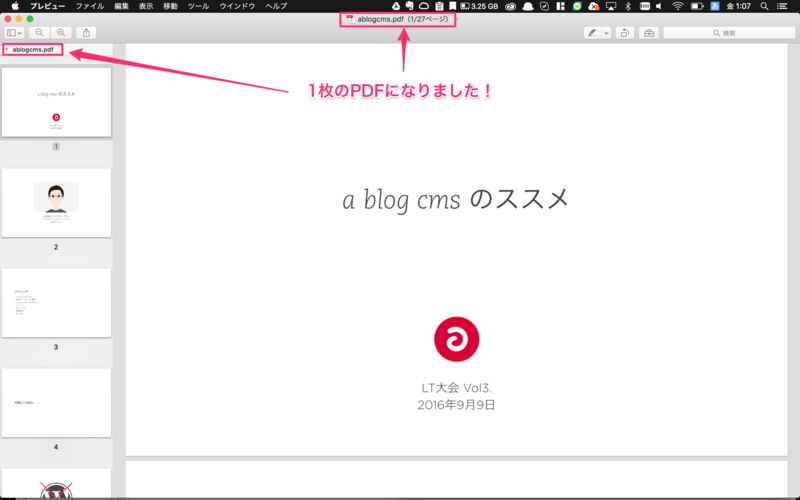Screen dimensions: 800x500
Task: Open Spotlight search in menu bar
Action: [x=764, y=6]
